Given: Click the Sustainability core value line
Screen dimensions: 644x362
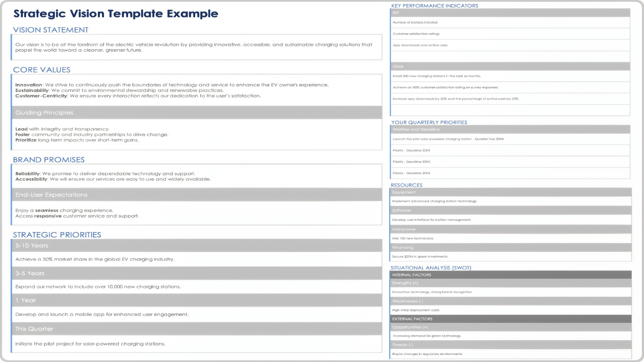Looking at the screenshot, I should [119, 90].
